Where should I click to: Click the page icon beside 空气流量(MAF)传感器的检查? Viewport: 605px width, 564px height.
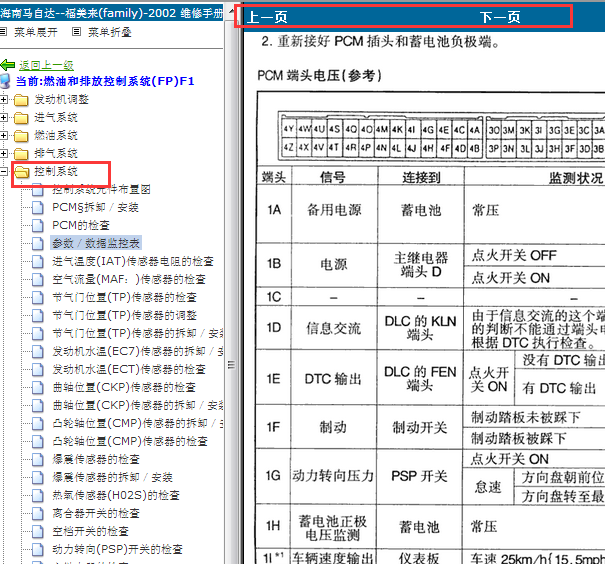pyautogui.click(x=37, y=279)
